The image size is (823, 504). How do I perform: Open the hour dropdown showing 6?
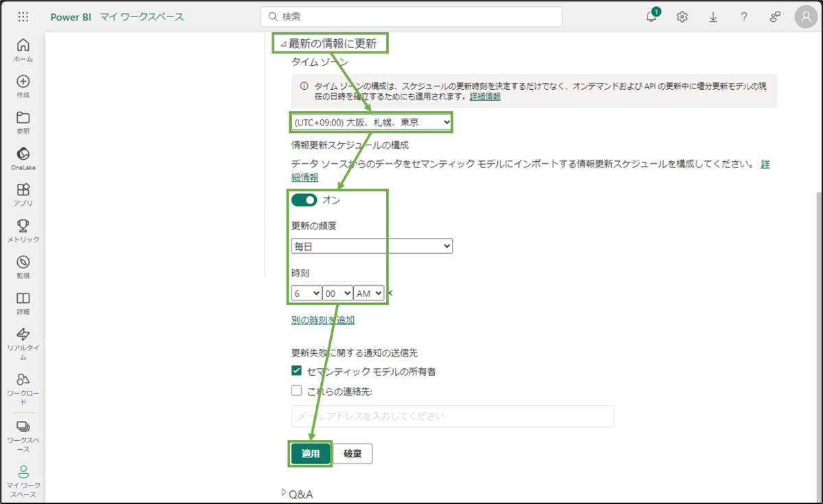click(x=306, y=293)
